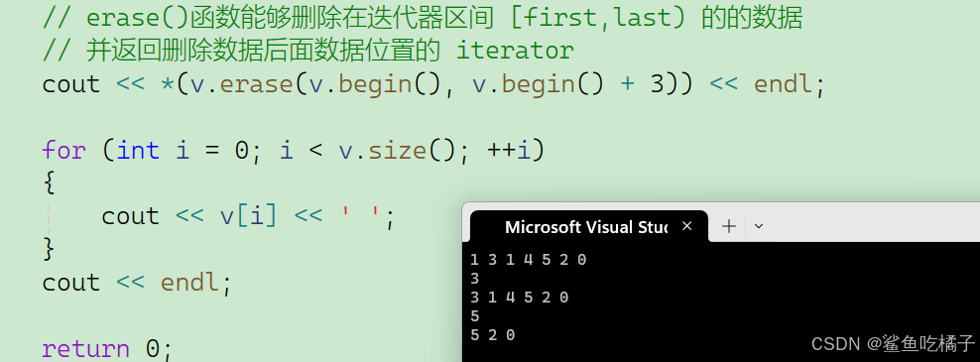Screen dimensions: 980x362
Task: Place cursor at return 0 statement
Action: pyautogui.click(x=107, y=349)
